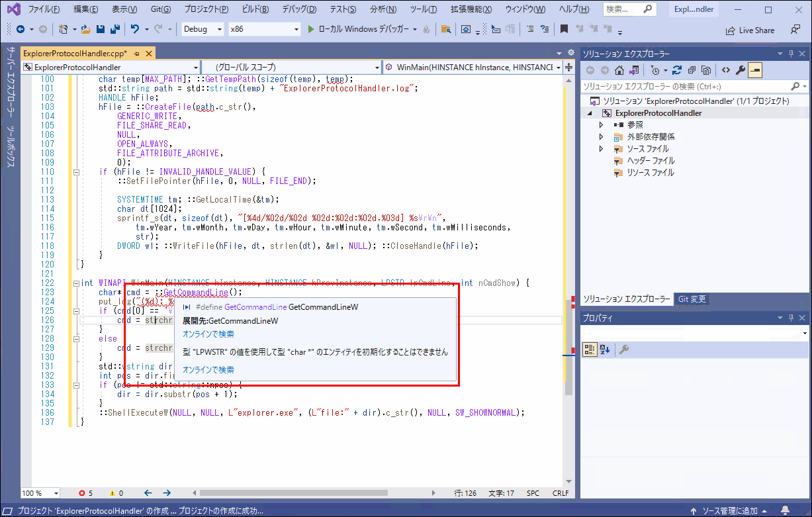812x517 pixels.
Task: Toggle Categorized view in Properties panel
Action: [x=590, y=350]
